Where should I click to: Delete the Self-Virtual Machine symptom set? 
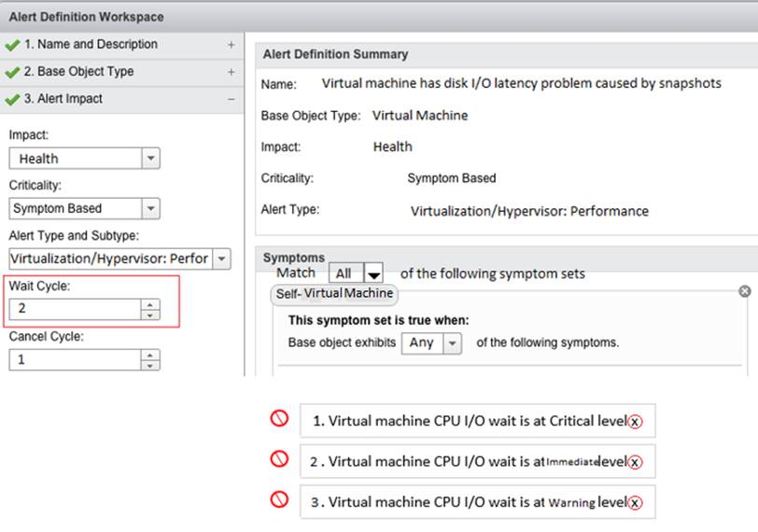point(745,291)
